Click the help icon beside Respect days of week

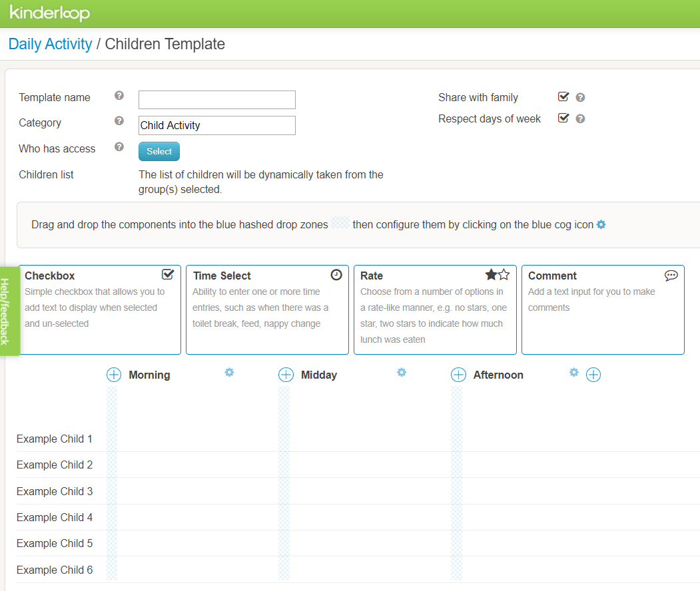click(580, 118)
